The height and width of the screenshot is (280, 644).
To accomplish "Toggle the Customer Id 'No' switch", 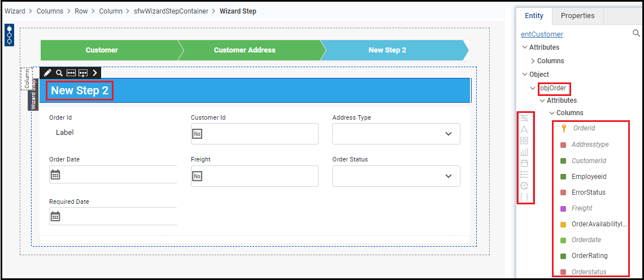I will point(197,134).
